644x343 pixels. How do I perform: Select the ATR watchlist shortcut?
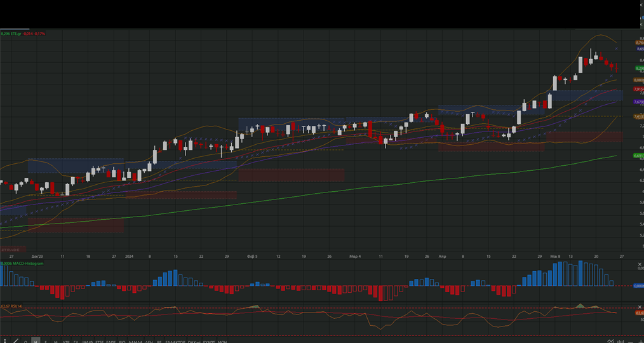(66, 341)
